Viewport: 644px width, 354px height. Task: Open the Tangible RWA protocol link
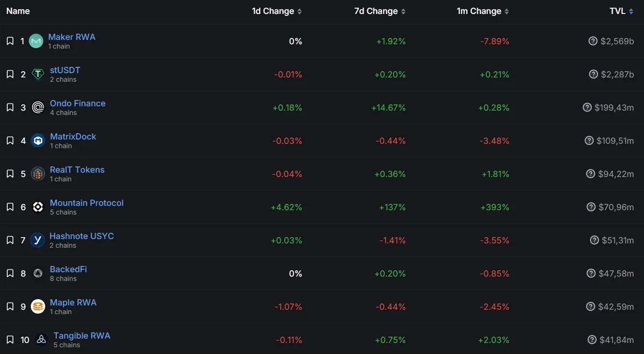coord(82,336)
